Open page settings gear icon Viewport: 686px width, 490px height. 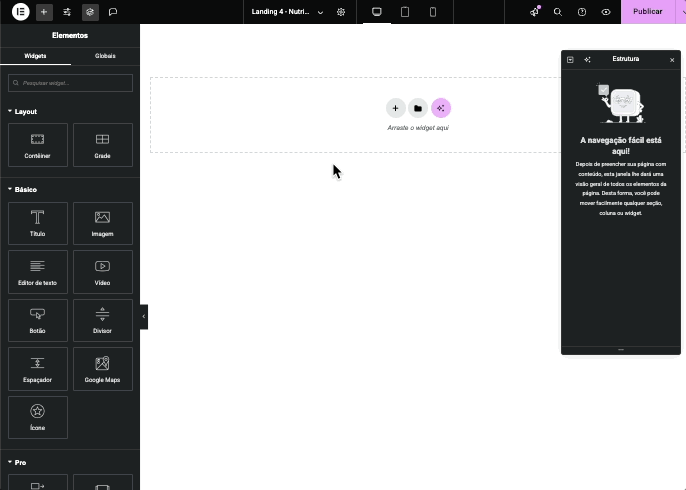click(341, 12)
